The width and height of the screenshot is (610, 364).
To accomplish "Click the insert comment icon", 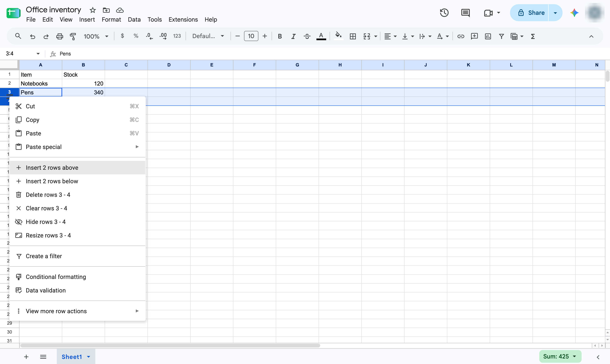I will click(x=474, y=36).
